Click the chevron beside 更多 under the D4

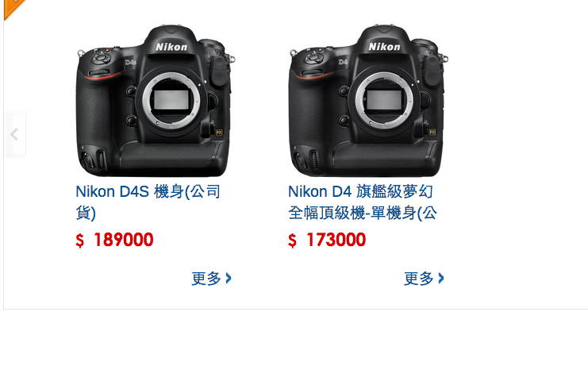[x=441, y=279]
